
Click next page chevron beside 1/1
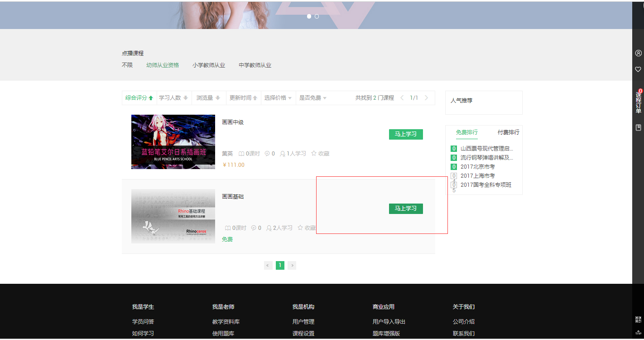(x=426, y=98)
